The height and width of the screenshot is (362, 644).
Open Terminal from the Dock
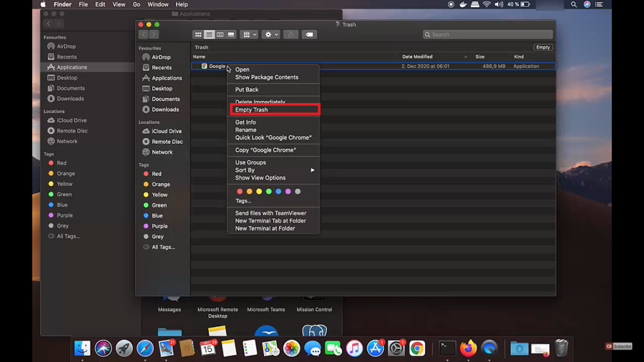point(447,348)
